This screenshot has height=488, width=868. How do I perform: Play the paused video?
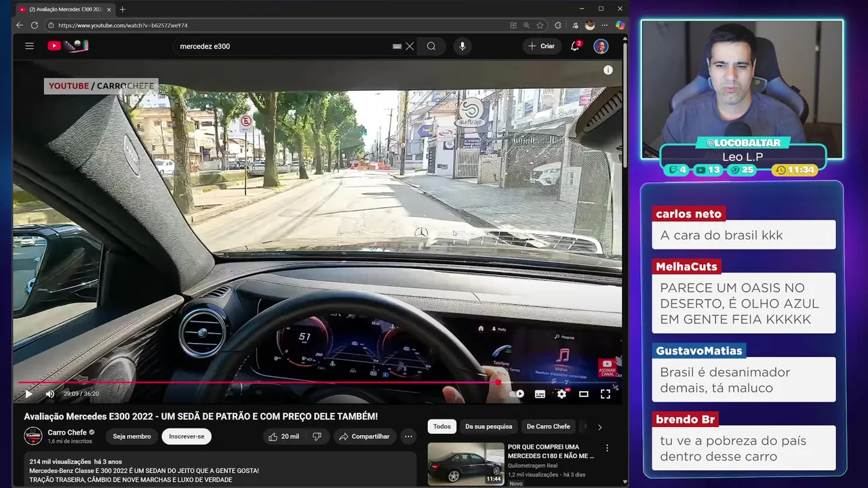pos(28,394)
